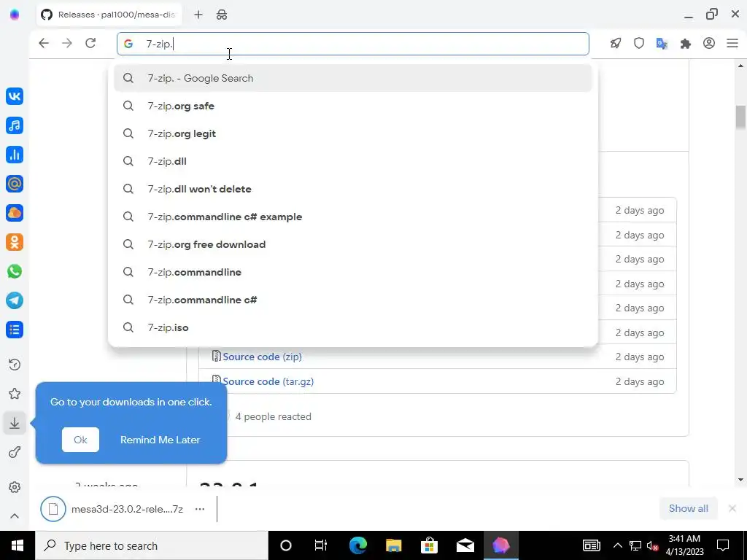
Task: Open downloads panel from the sidebar
Action: 15,423
